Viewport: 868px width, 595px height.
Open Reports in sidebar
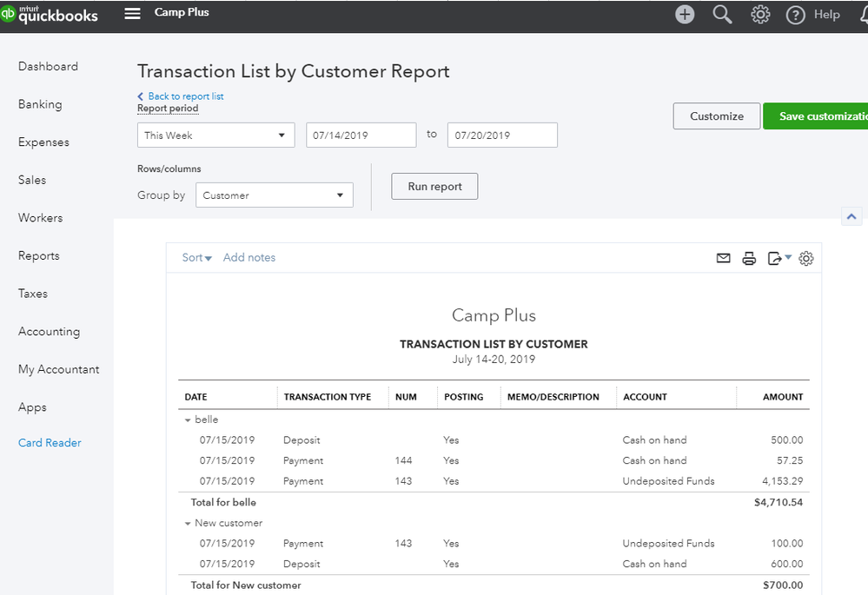tap(39, 255)
